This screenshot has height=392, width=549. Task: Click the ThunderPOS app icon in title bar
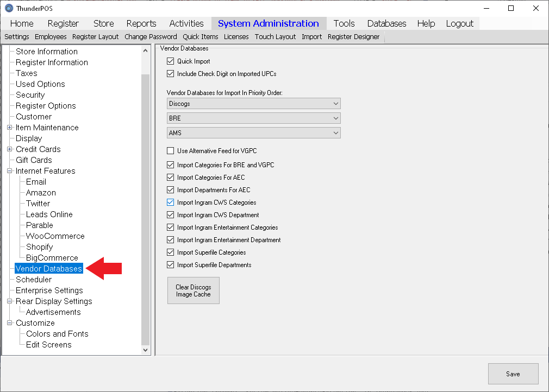9,8
